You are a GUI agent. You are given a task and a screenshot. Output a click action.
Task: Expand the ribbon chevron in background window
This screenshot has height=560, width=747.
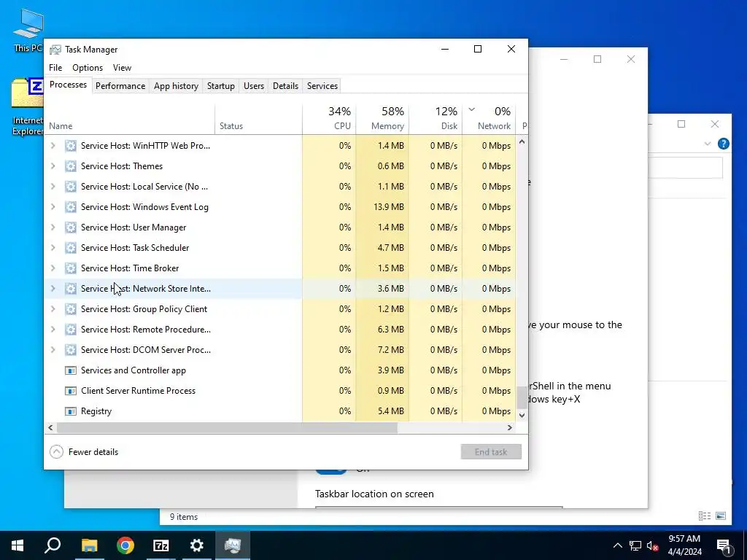point(708,144)
